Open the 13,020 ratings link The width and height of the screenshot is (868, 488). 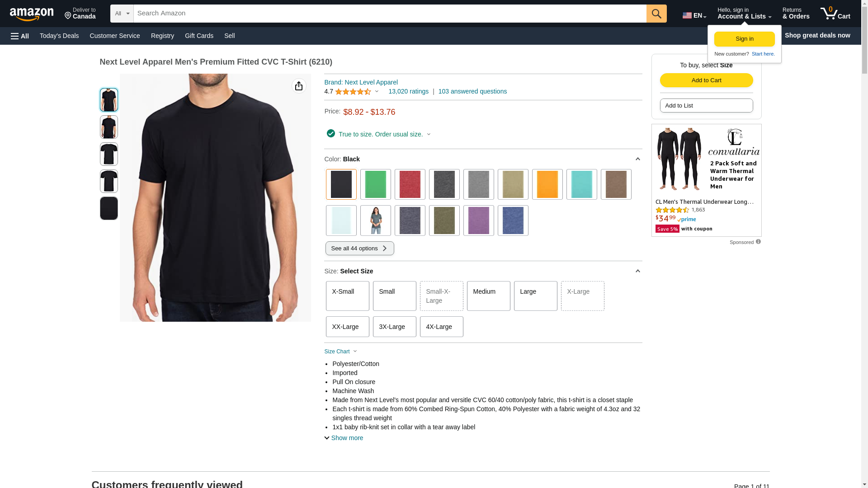(408, 91)
